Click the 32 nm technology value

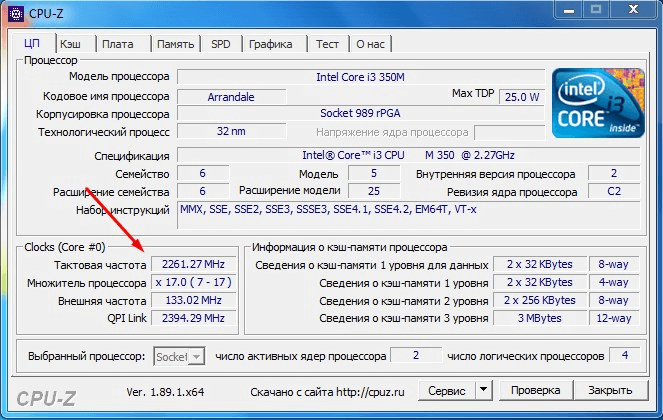click(231, 131)
